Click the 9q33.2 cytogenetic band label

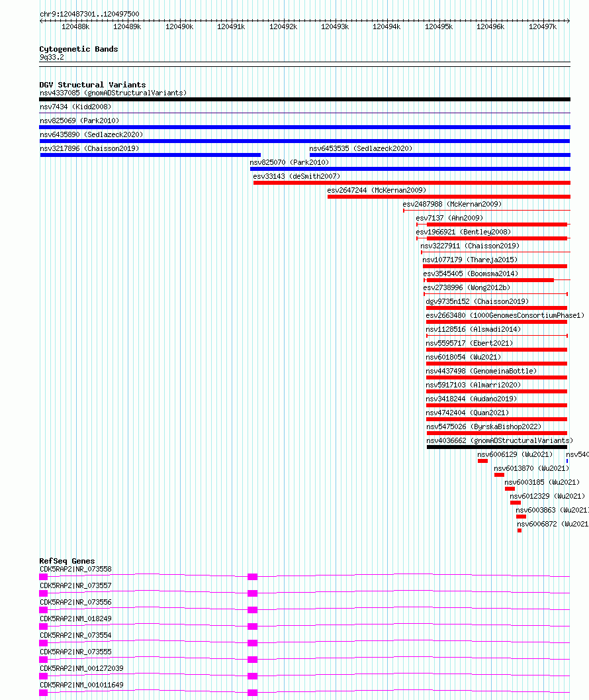pos(52,57)
